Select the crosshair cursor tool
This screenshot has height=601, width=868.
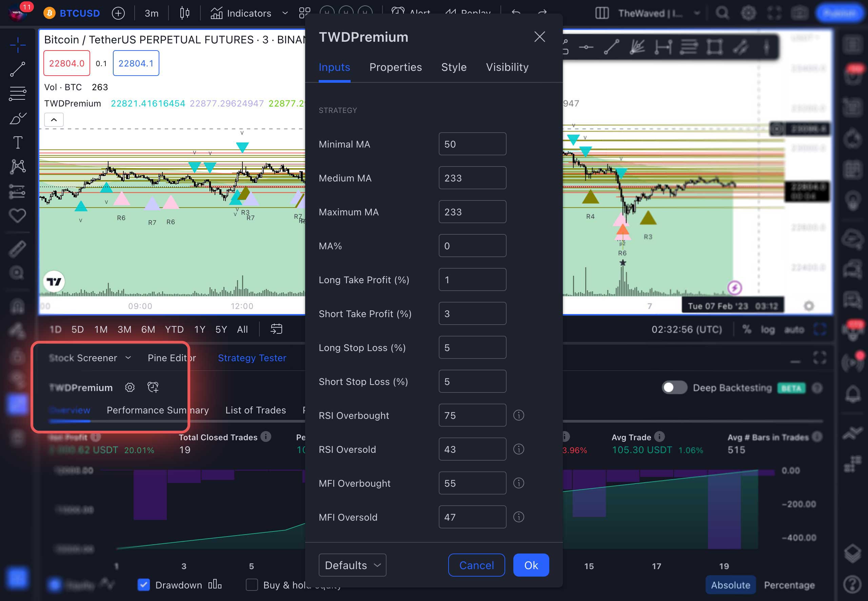click(x=18, y=45)
